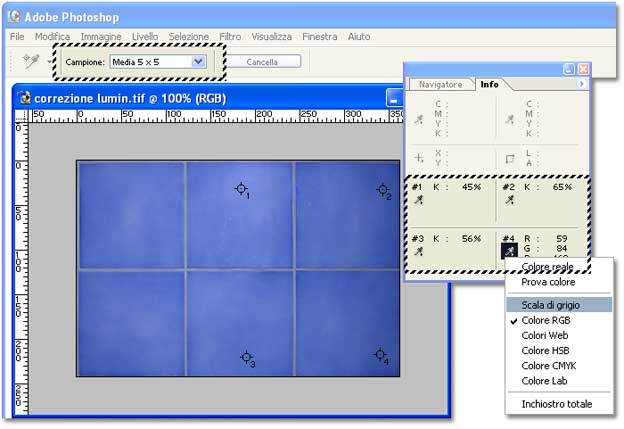Click color sampler point 4 on canvas

[379, 354]
